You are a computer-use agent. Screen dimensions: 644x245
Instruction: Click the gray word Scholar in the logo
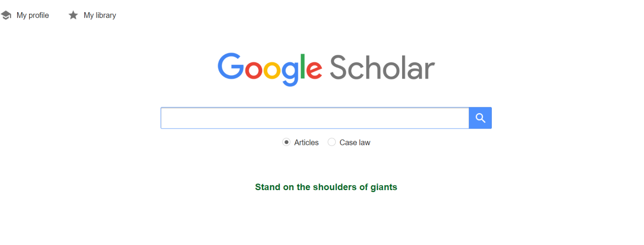(x=382, y=68)
